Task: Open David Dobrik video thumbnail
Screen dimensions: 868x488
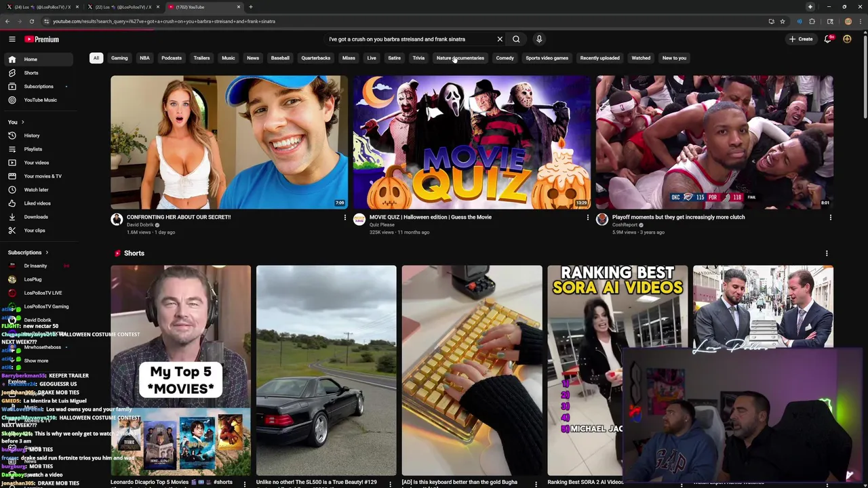Action: [x=229, y=142]
